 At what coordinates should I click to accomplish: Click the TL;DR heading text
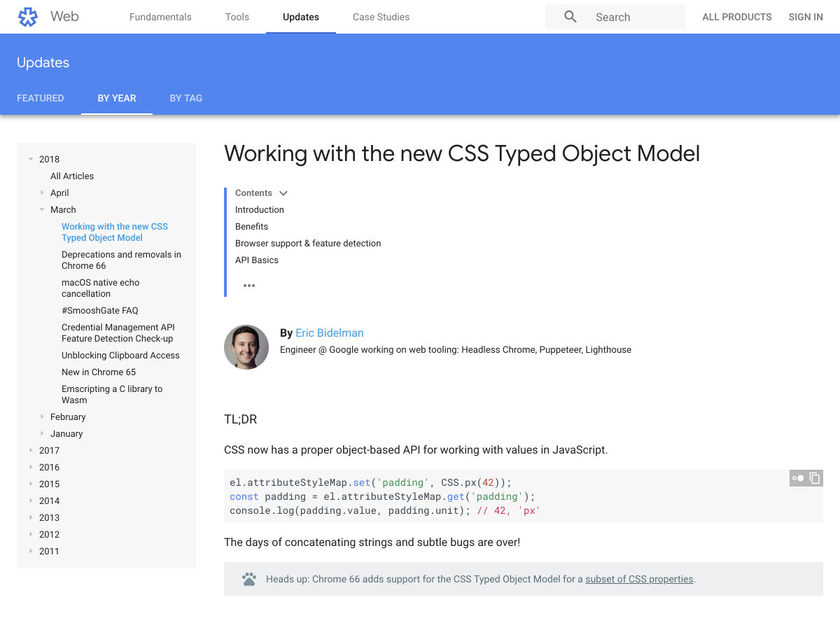click(241, 419)
